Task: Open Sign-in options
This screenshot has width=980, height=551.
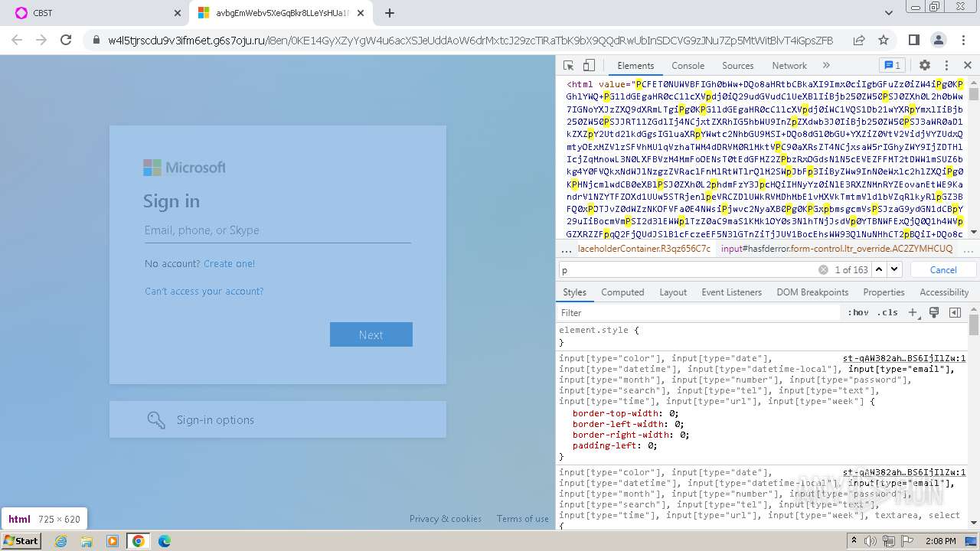Action: coord(278,419)
